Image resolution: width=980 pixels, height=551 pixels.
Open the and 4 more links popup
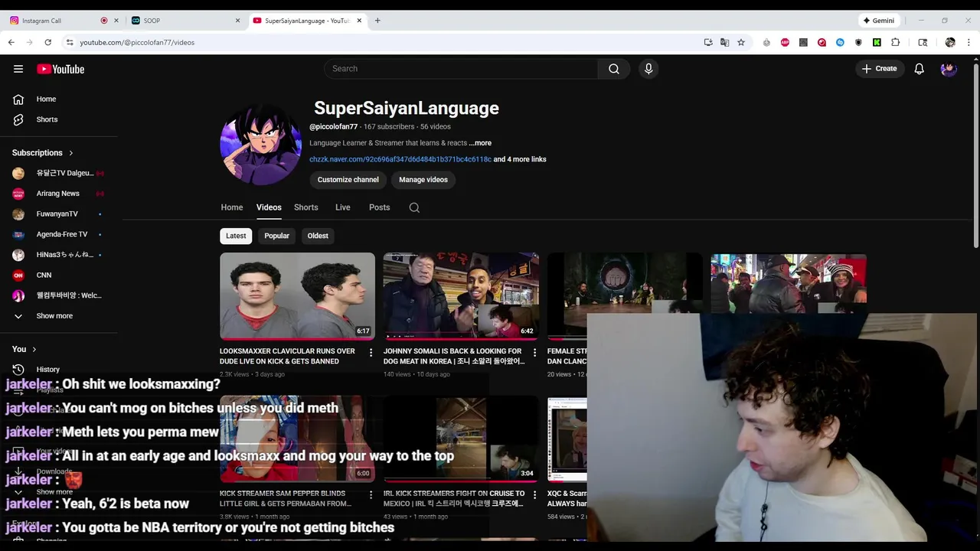[520, 159]
